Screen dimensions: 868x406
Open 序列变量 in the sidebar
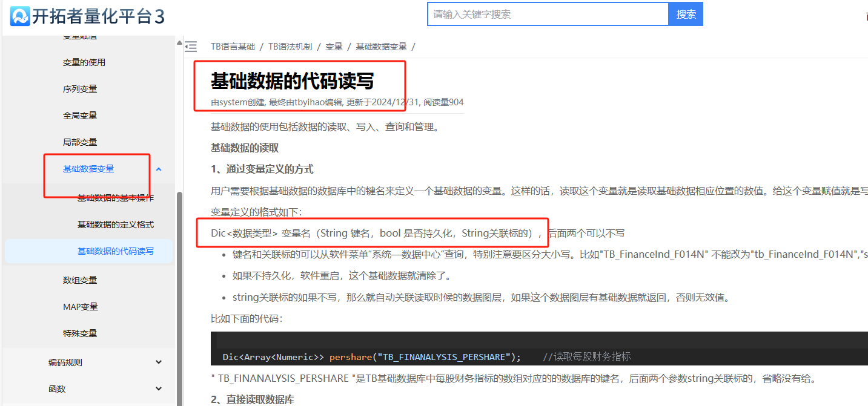[80, 89]
